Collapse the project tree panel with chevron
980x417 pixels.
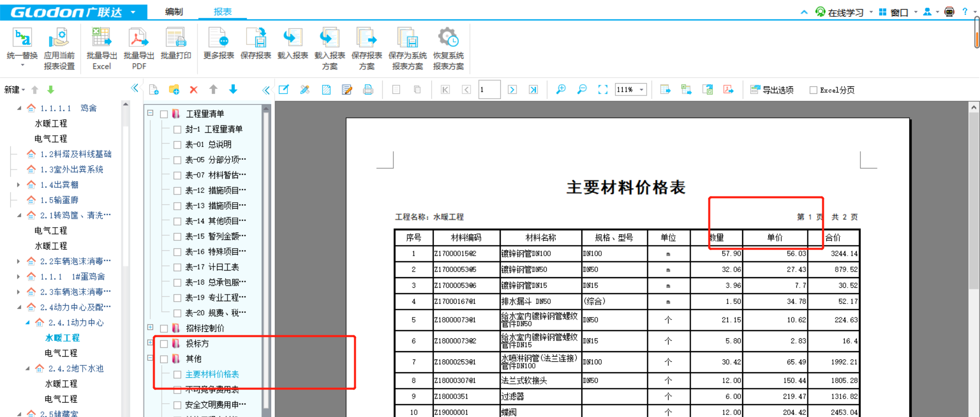[x=135, y=88]
